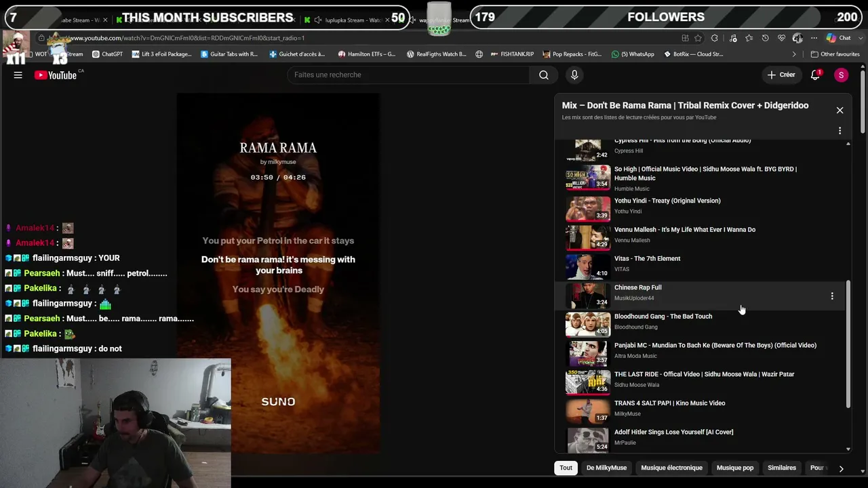Image resolution: width=868 pixels, height=488 pixels.
Task: Select the Similaires filter chip
Action: [782, 468]
